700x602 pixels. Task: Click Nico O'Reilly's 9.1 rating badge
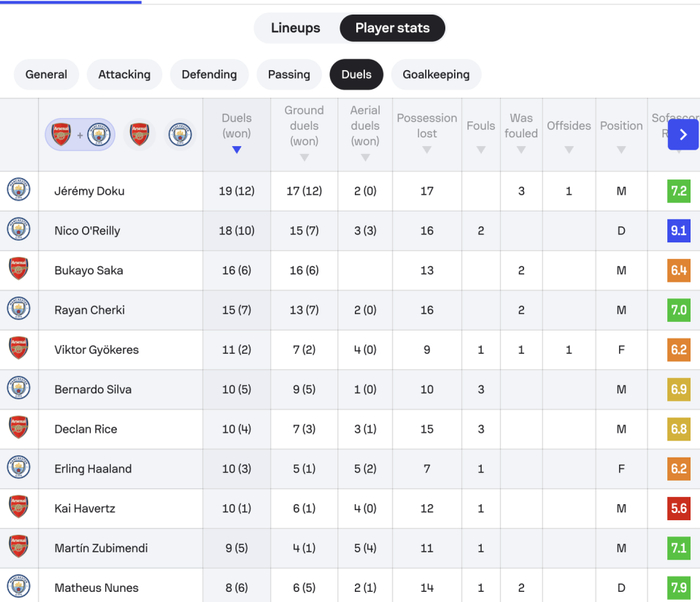(x=678, y=230)
